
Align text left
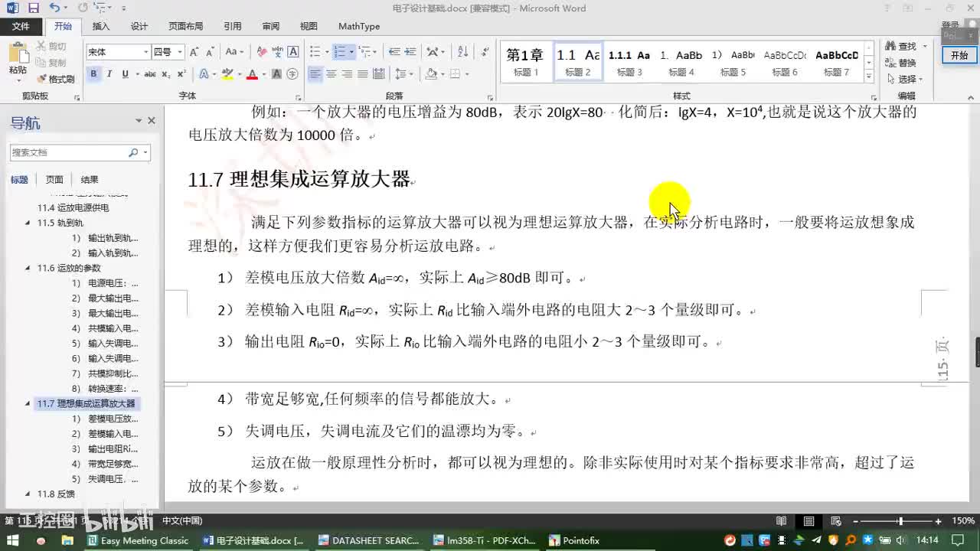(315, 74)
